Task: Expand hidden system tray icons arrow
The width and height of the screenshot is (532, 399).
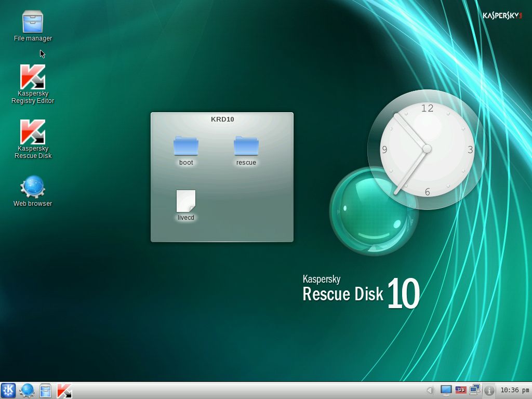Action: 430,391
